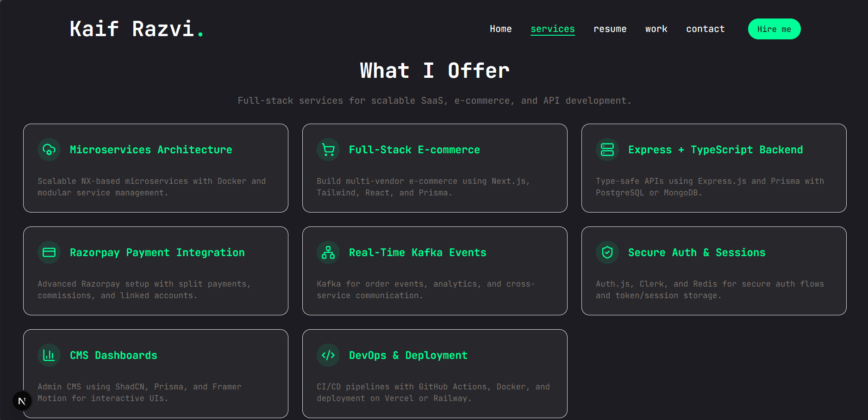This screenshot has width=868, height=420.
Task: Click description 'Advanced Razorpay setup with split payments'
Action: (144, 289)
